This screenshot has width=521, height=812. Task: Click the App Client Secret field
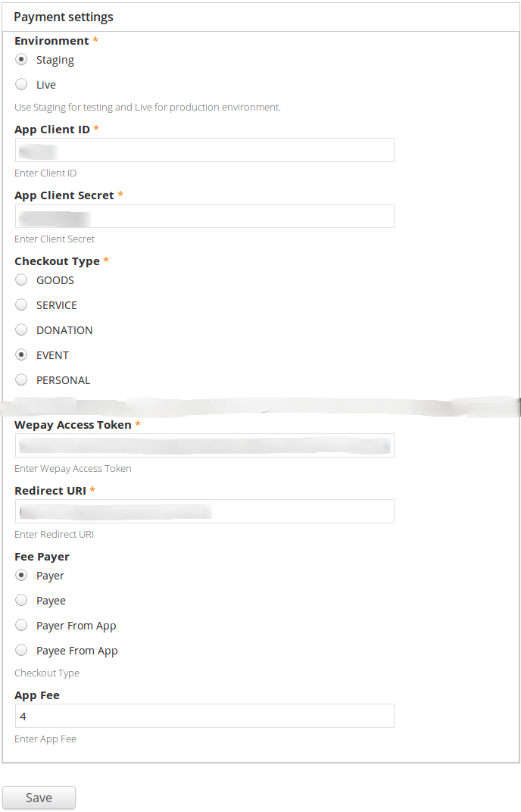pyautogui.click(x=204, y=216)
